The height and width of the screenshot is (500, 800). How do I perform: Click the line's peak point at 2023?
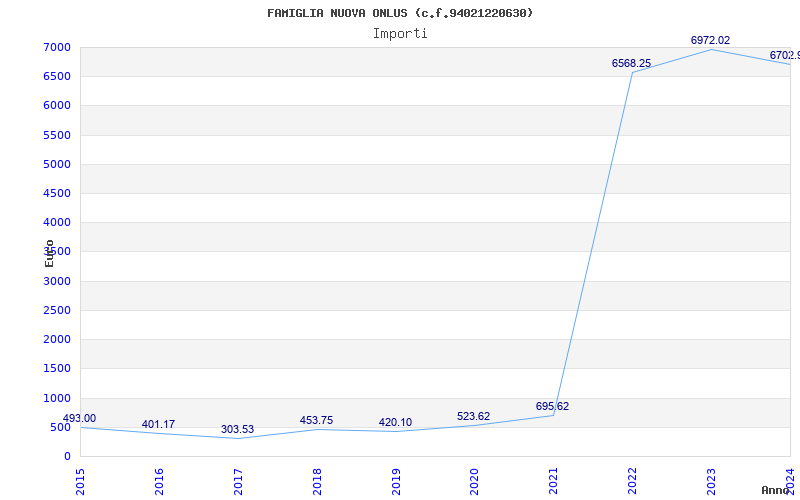point(711,49)
